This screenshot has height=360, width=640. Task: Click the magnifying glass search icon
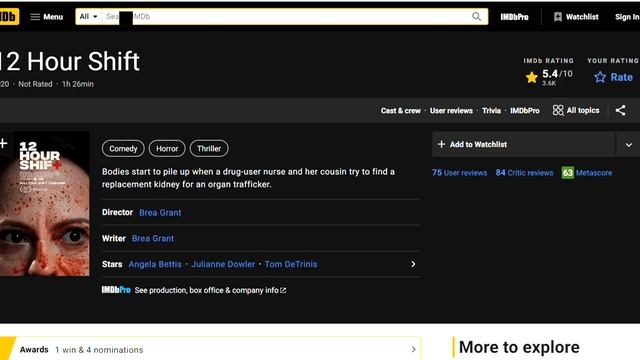(476, 17)
